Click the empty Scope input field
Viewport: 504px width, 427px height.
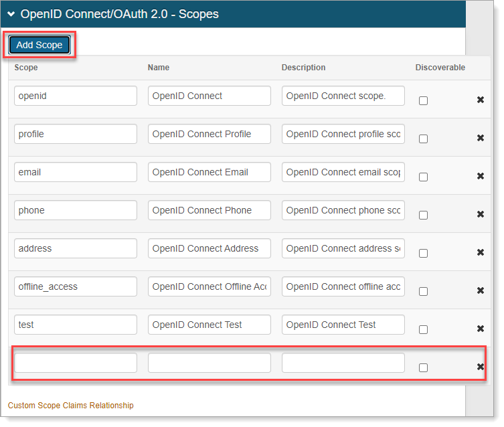pyautogui.click(x=76, y=363)
